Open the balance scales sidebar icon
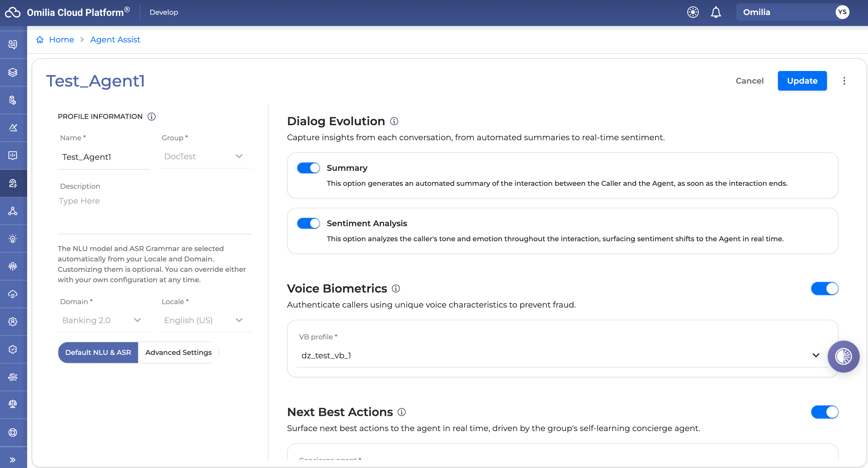Viewport: 868px width, 468px height. point(13,404)
